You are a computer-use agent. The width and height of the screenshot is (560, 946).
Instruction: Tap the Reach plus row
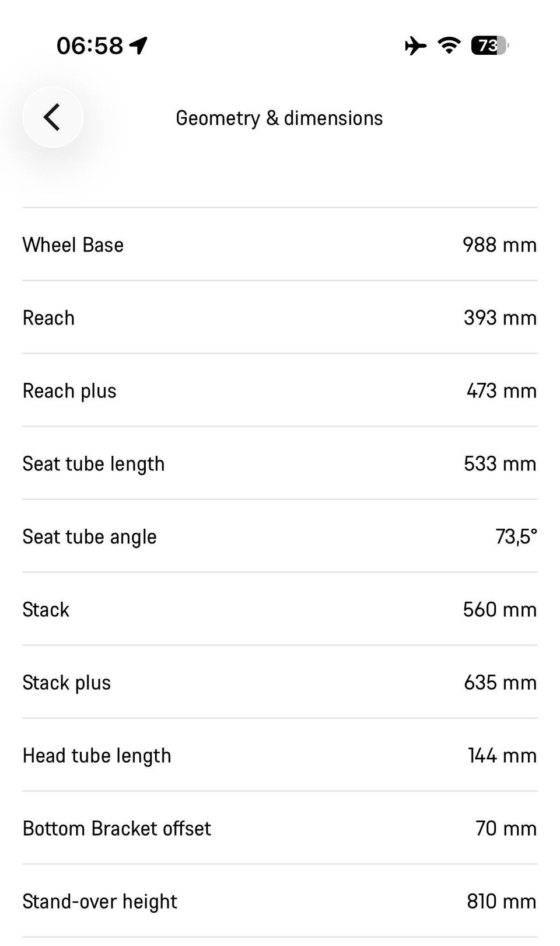click(x=279, y=390)
